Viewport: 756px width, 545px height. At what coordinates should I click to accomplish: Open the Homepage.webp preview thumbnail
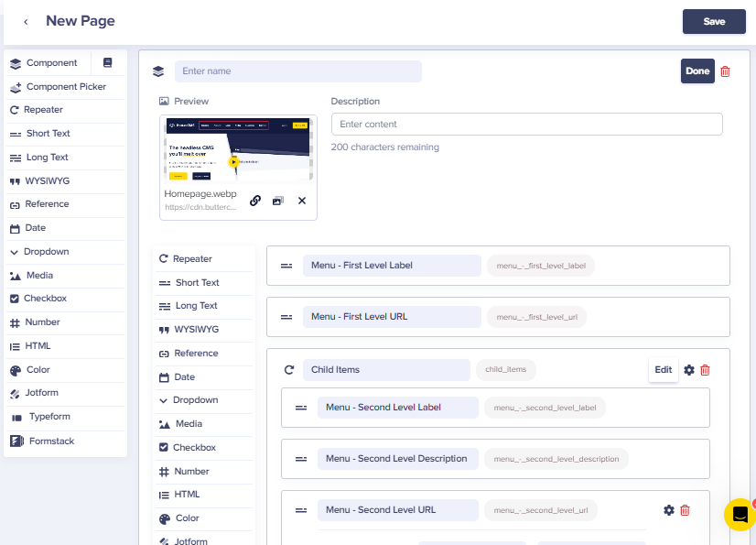[x=238, y=148]
